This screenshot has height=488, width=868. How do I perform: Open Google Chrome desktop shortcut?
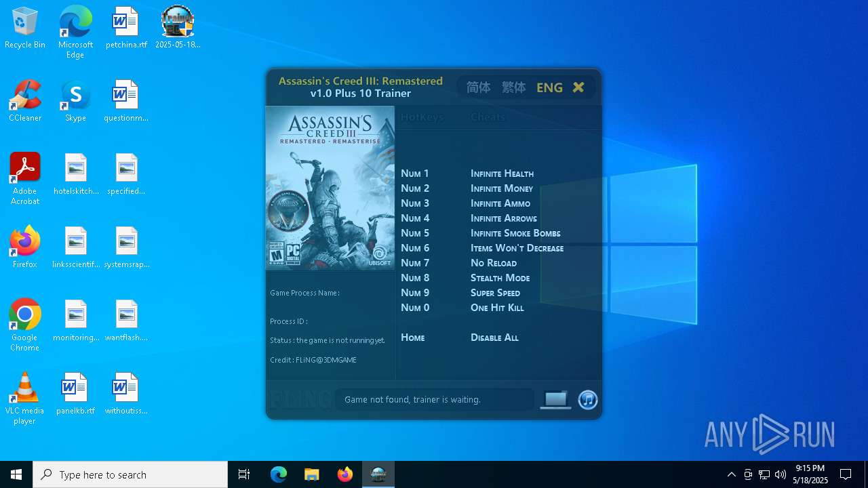(x=25, y=325)
